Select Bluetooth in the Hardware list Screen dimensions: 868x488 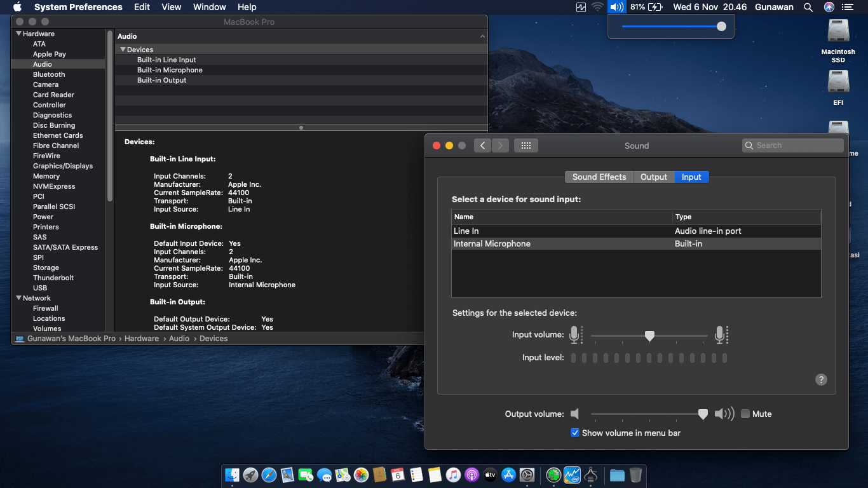[x=49, y=74]
